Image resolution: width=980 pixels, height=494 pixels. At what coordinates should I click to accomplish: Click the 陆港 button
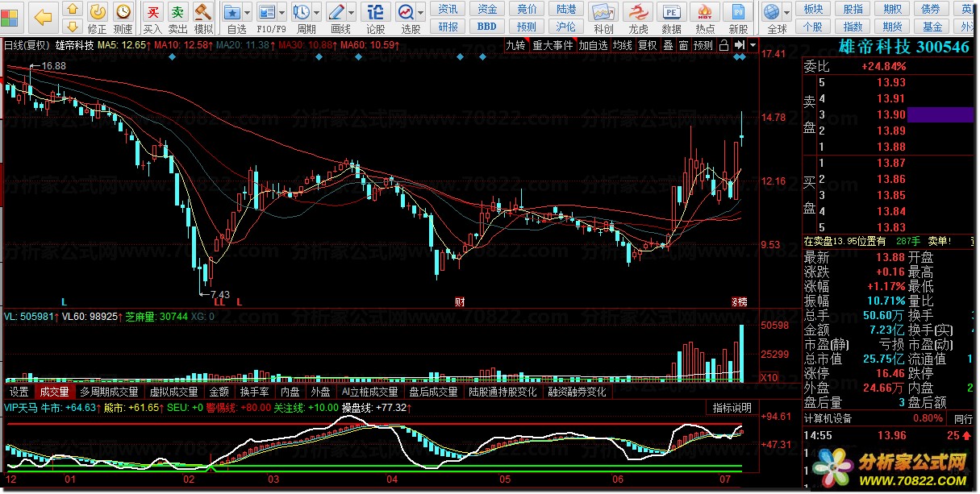[566, 9]
